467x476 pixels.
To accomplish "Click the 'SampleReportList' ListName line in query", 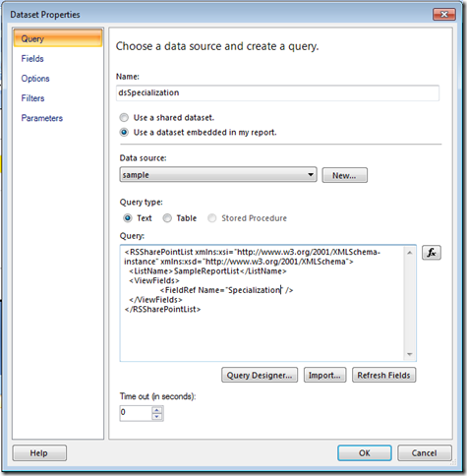I will (x=207, y=271).
